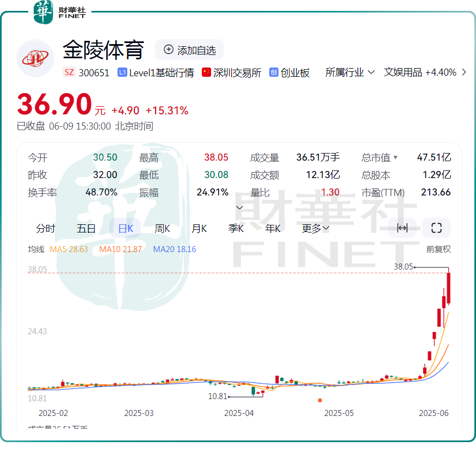Image resolution: width=476 pixels, height=453 pixels.
Task: Click the orange event dot marker
Action: pos(320,400)
